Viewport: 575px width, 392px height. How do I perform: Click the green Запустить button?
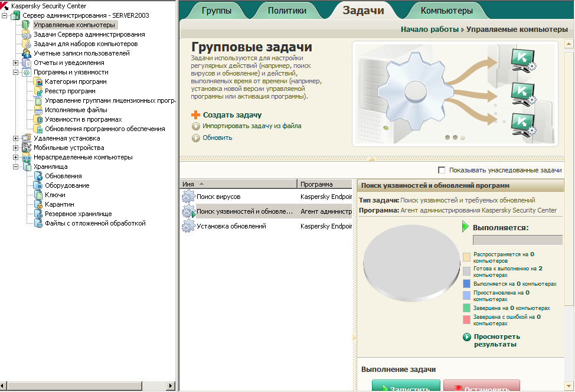coord(406,386)
